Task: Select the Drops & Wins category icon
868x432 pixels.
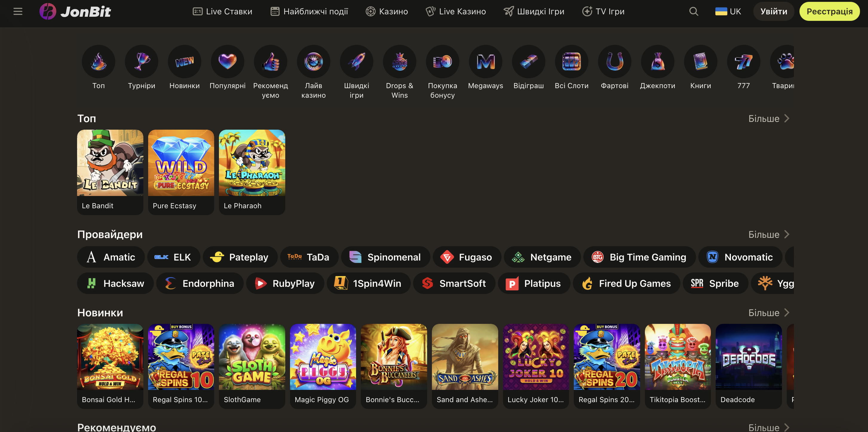Action: [x=400, y=62]
